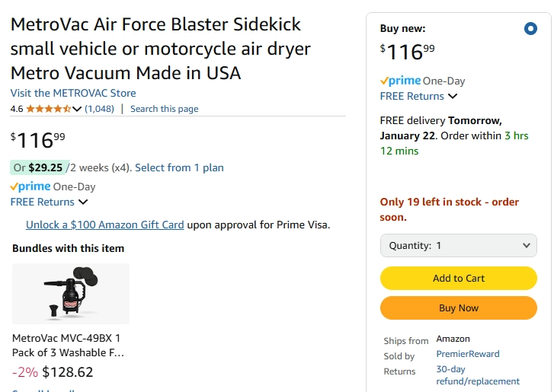Open the Quantity dropdown
The image size is (554, 392).
[x=459, y=245]
